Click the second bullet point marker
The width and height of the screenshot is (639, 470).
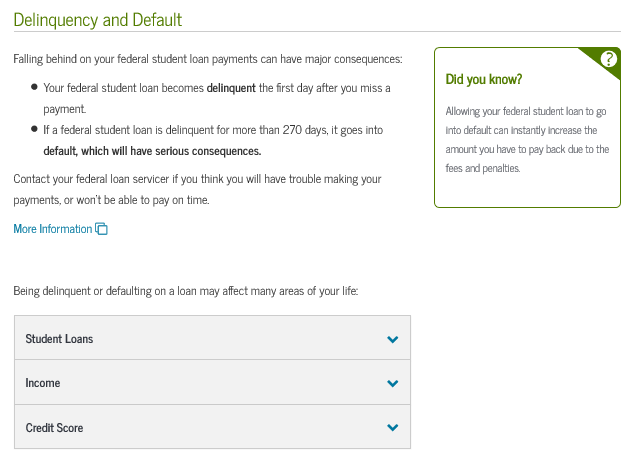pyautogui.click(x=35, y=130)
